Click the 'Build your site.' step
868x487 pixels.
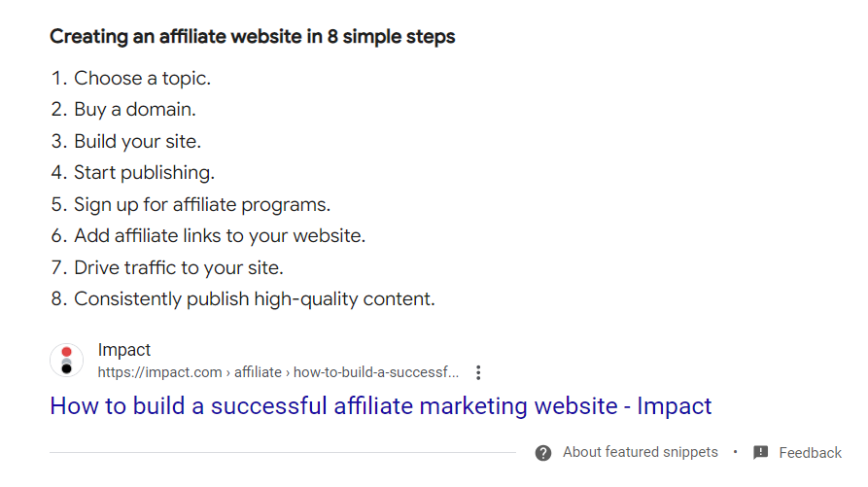[137, 141]
